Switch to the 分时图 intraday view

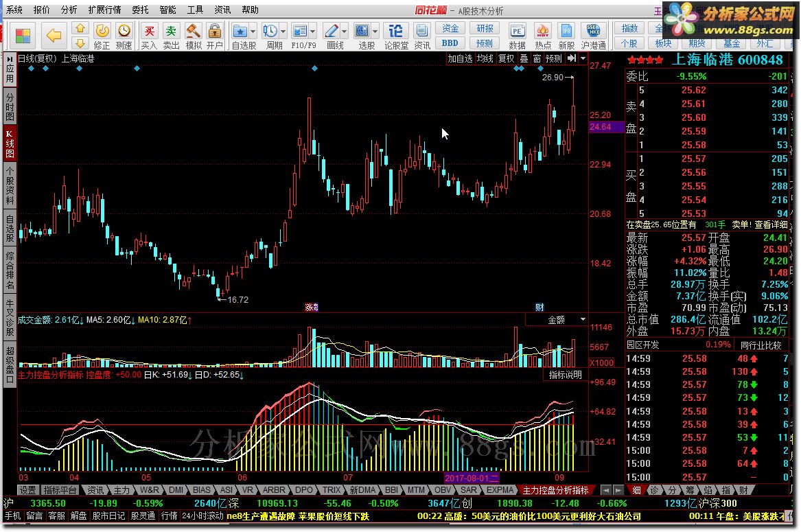pos(10,106)
